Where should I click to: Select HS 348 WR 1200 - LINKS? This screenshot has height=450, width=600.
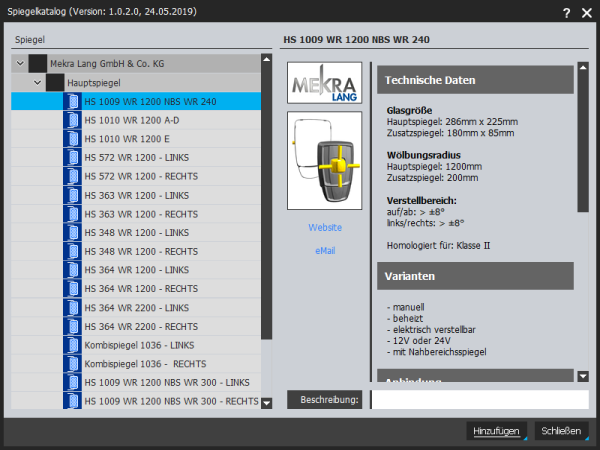pyautogui.click(x=136, y=233)
